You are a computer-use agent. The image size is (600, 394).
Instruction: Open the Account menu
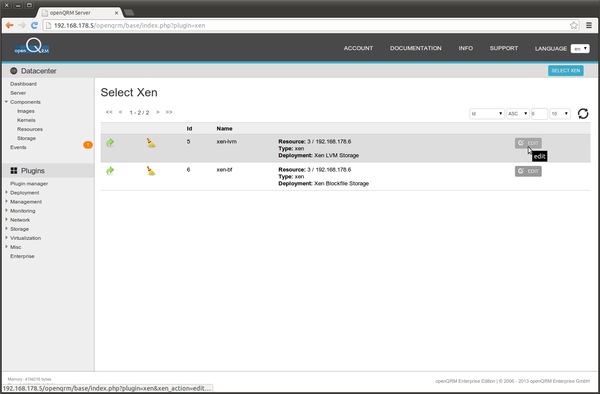pyautogui.click(x=358, y=48)
